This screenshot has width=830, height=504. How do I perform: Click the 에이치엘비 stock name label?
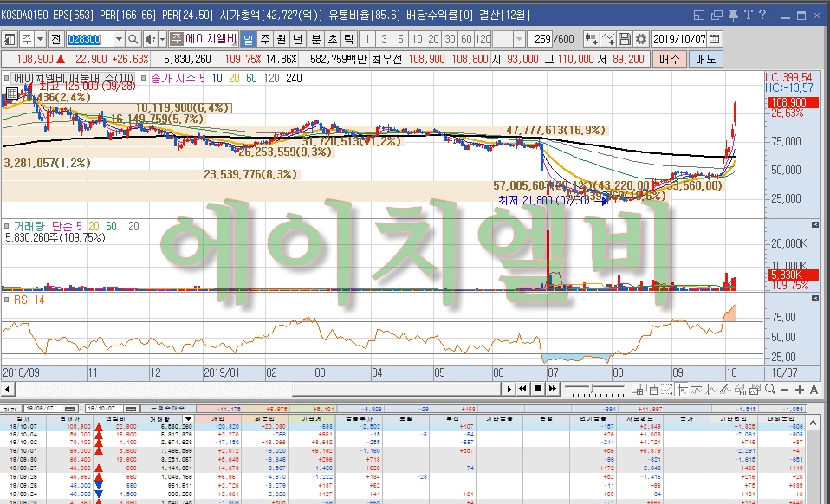click(x=211, y=39)
